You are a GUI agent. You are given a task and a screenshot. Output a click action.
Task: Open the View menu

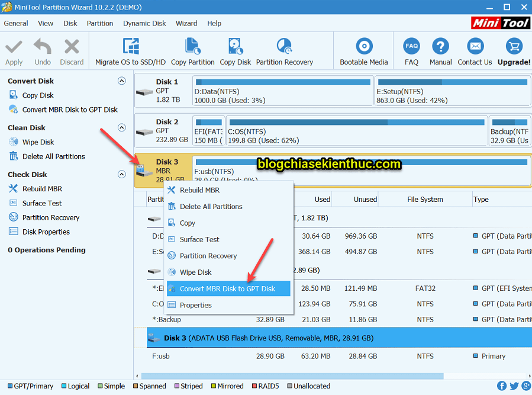coord(46,24)
